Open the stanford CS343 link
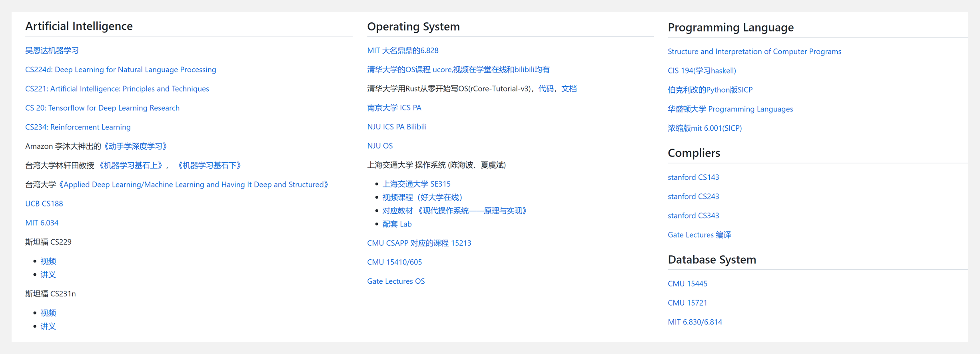This screenshot has width=980, height=354. pyautogui.click(x=693, y=216)
